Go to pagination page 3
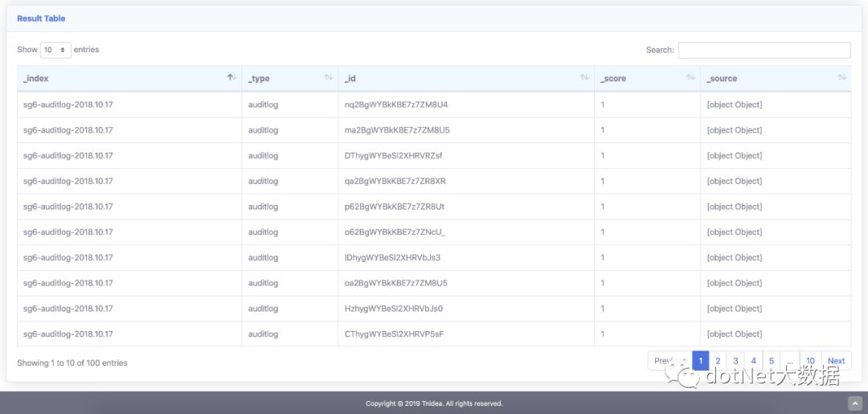The image size is (868, 414). (x=735, y=361)
